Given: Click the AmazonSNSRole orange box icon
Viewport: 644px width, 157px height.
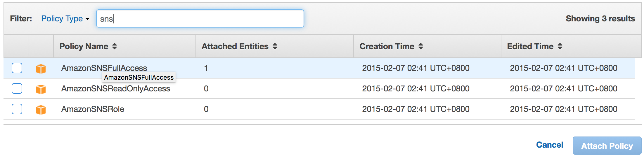Looking at the screenshot, I should [x=41, y=110].
